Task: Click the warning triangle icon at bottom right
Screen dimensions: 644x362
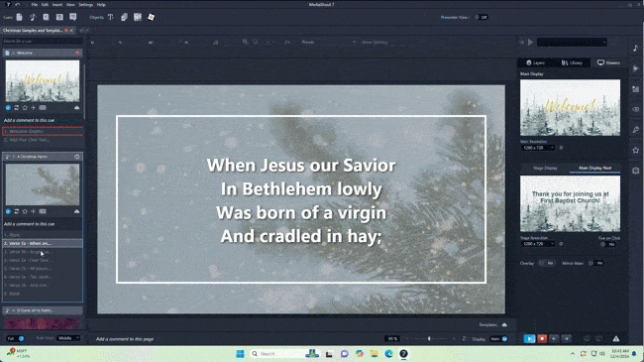Action: pyautogui.click(x=616, y=338)
